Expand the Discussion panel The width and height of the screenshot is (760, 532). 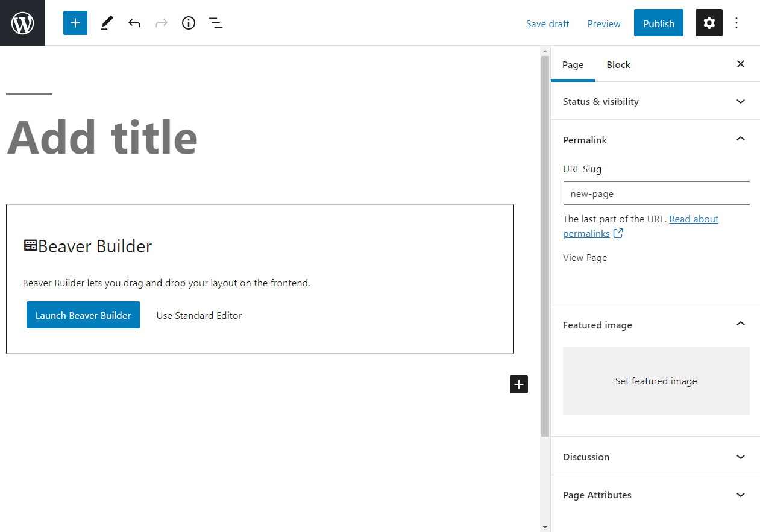[x=655, y=457]
